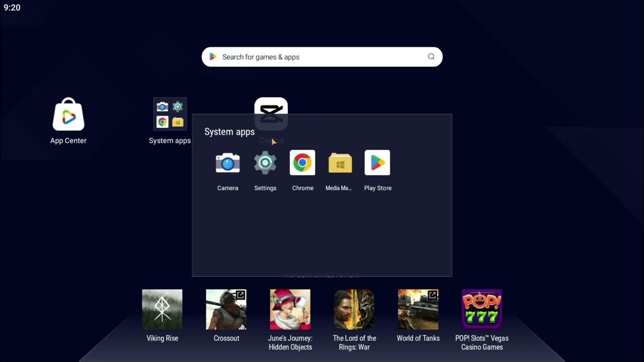Screen dimensions: 644x362
Task: Click the magnifier search icon
Action: point(431,57)
